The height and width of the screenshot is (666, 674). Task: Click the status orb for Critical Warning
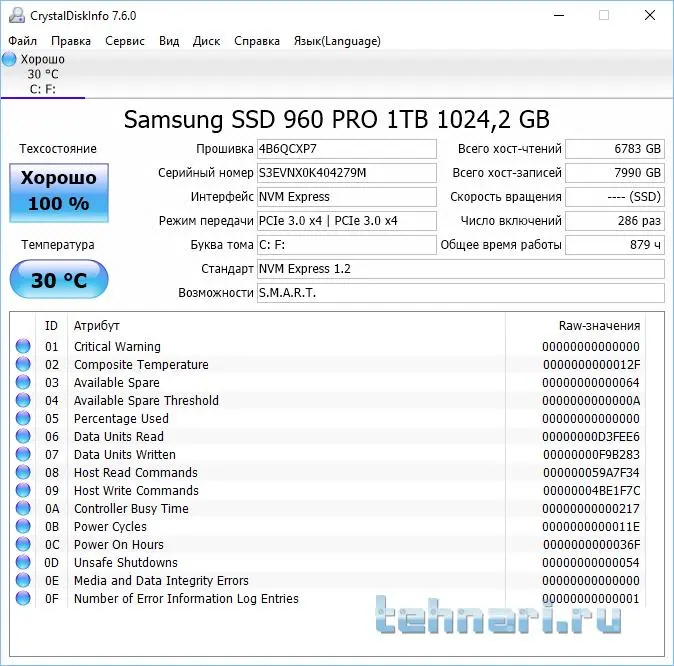pyautogui.click(x=23, y=346)
